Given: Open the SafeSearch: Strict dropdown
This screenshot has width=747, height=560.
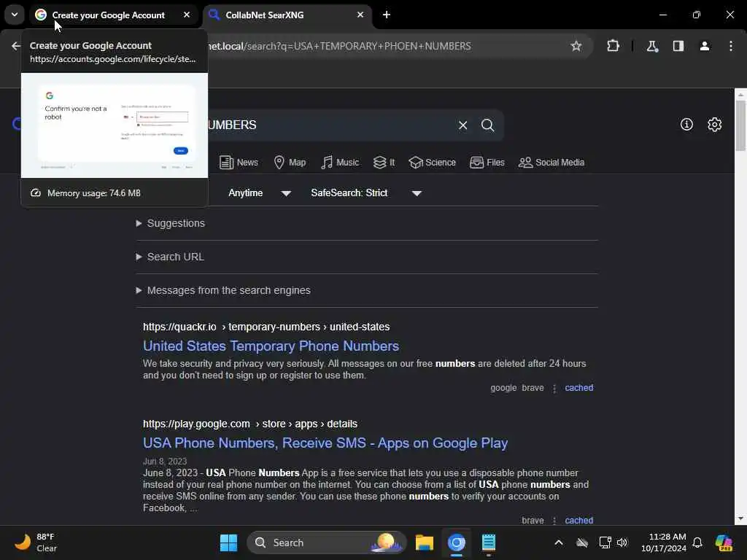Looking at the screenshot, I should (x=366, y=192).
